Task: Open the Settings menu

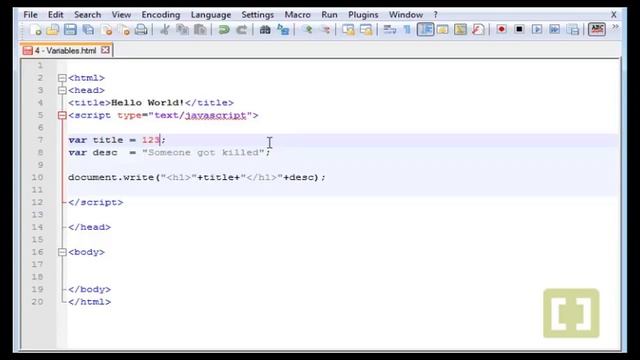Action: tap(258, 15)
